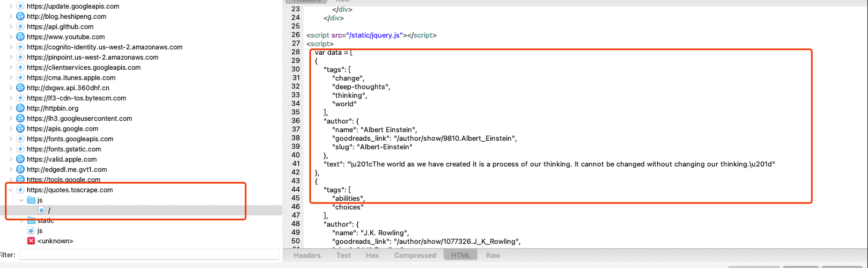Image resolution: width=868 pixels, height=268 pixels.
Task: Click the goodreads_link 1077326.J_K_Rowling line
Action: pos(426,242)
